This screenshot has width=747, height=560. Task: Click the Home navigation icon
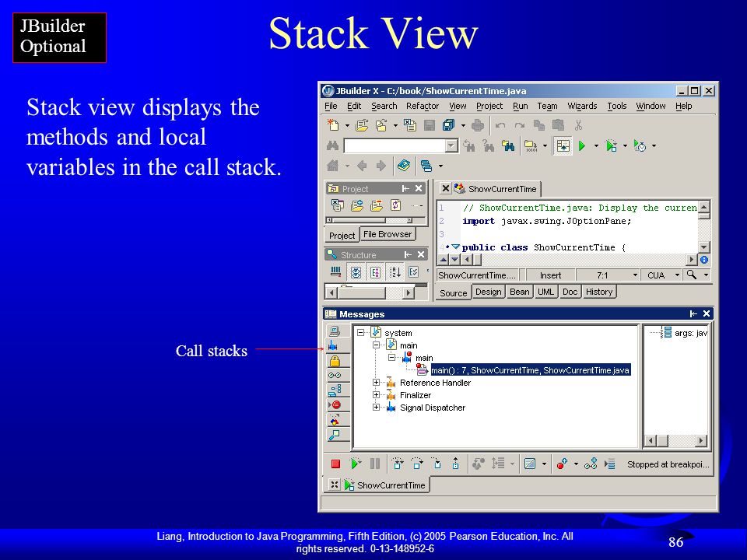[x=332, y=166]
